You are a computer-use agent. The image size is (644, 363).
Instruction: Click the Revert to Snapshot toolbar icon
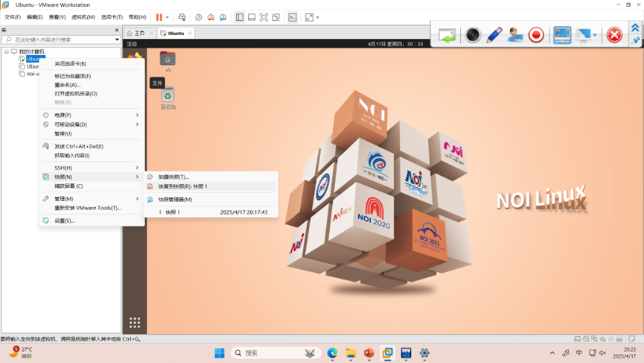click(211, 17)
